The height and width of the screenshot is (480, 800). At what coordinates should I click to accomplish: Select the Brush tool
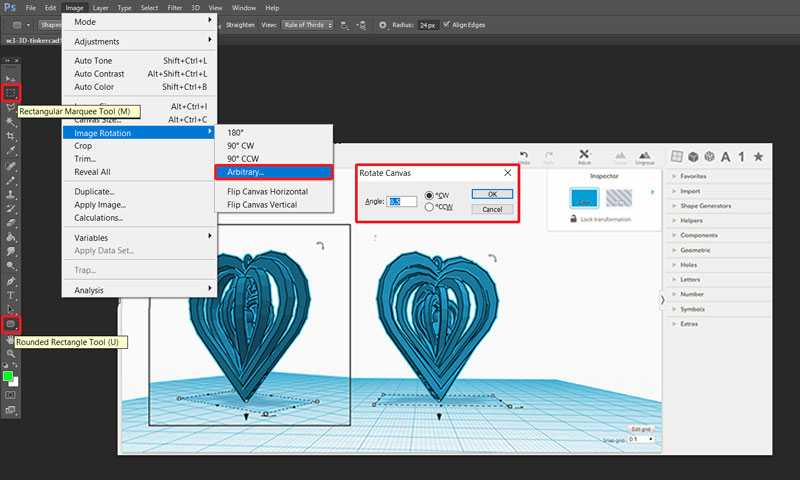pos(11,180)
